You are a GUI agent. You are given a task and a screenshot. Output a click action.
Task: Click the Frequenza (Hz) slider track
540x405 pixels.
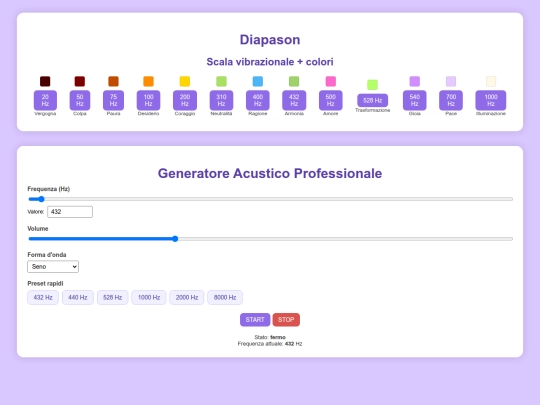271,199
